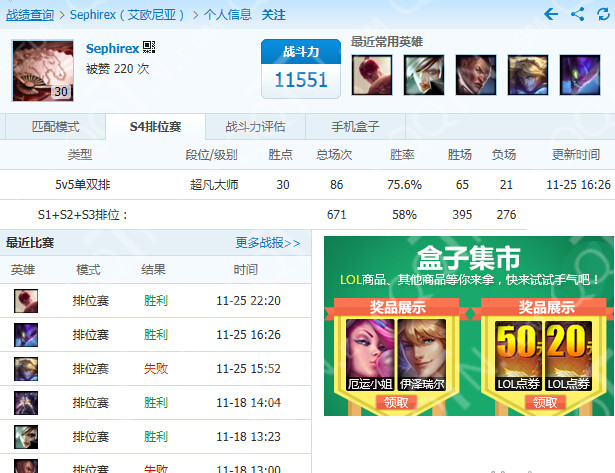
Task: Click hero icon of the 11-18 13:23 match
Action: point(26,437)
